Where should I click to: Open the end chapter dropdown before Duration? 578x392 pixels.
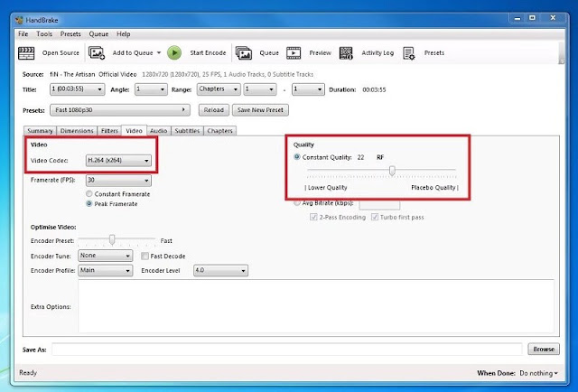[308, 89]
